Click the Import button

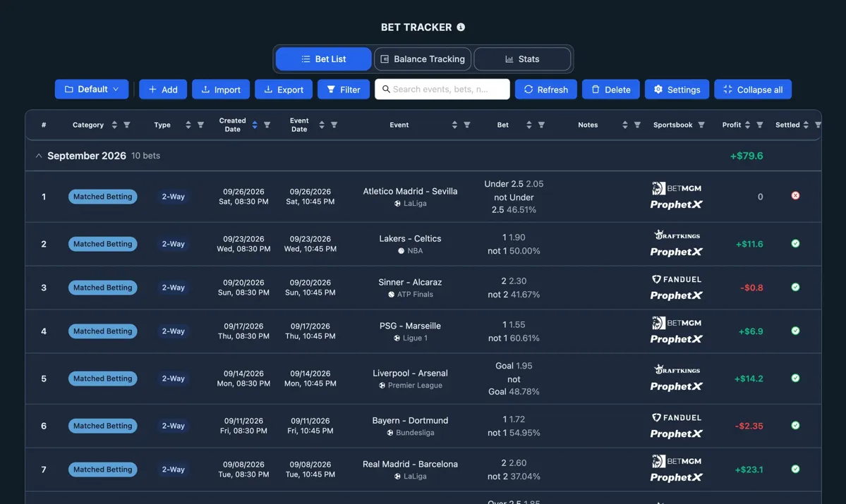(x=221, y=90)
